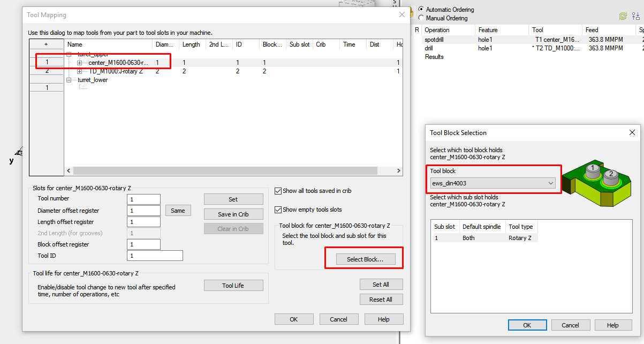Click the green resynchronize tools icon
This screenshot has height=344, width=644.
click(623, 15)
